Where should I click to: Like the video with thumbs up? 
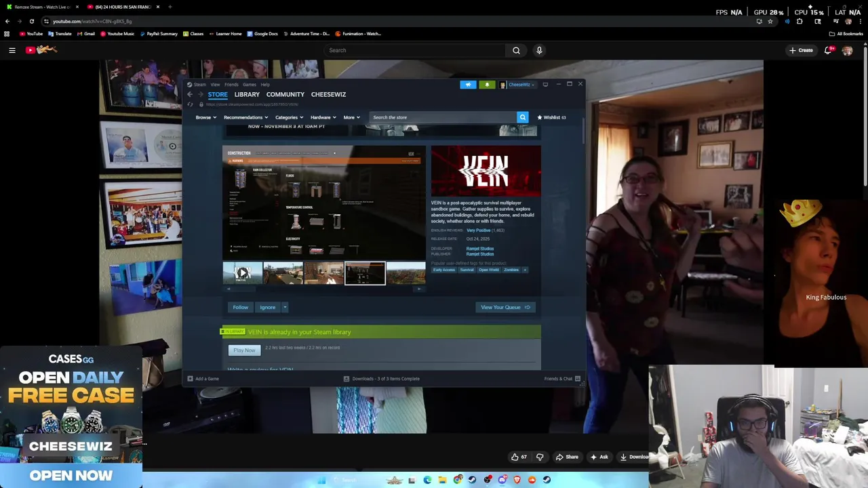coord(519,457)
